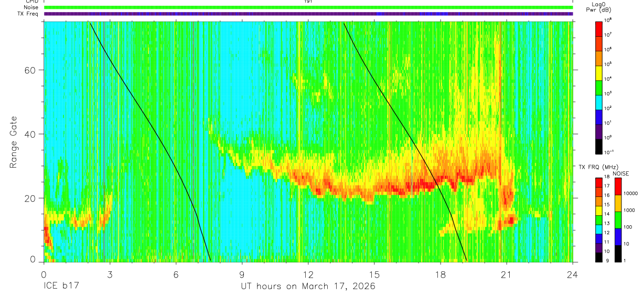Click the 'NOISE' legend title
The height and width of the screenshot is (297, 644).
pos(620,173)
